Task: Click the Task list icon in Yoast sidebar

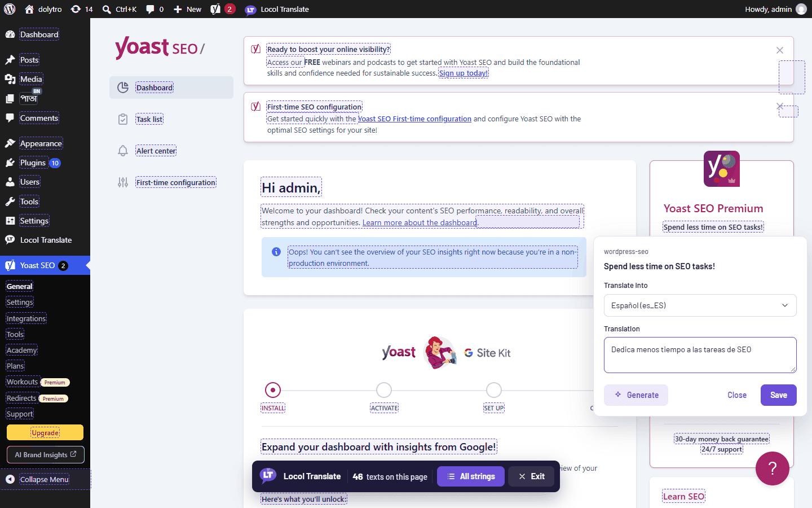Action: (123, 119)
